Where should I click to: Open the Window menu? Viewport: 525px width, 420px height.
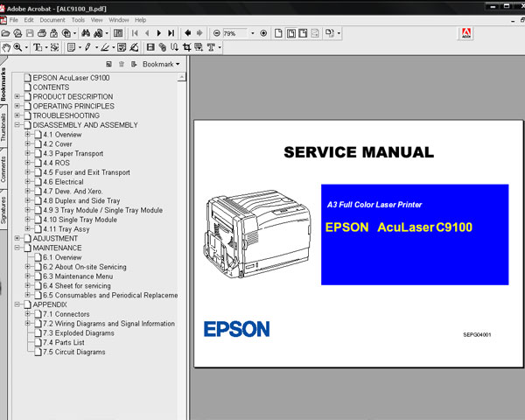[118, 20]
